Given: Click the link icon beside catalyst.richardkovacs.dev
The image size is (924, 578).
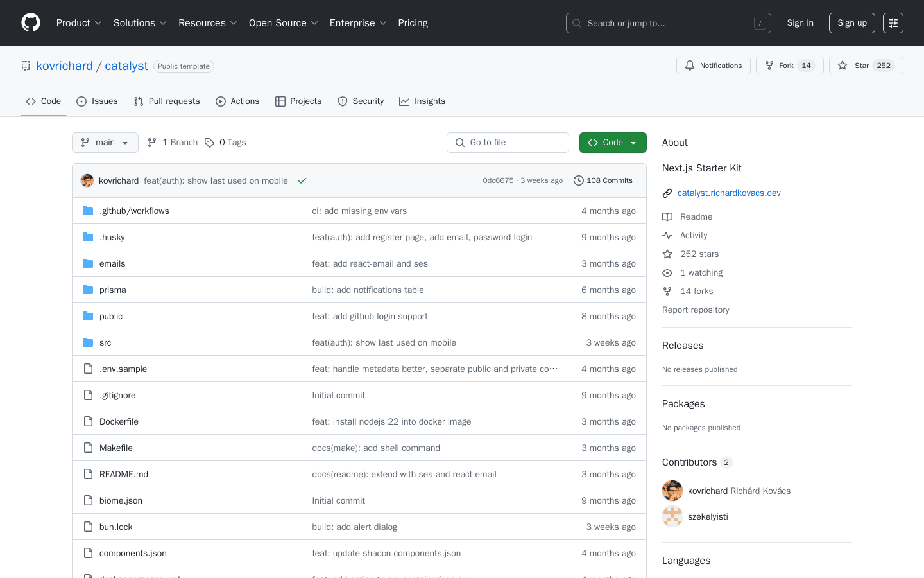Looking at the screenshot, I should 667,193.
